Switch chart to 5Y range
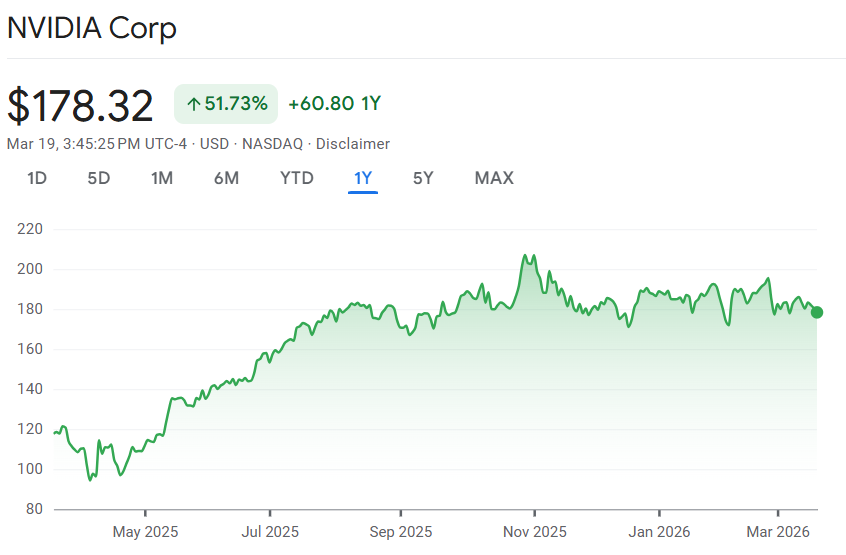 pyautogui.click(x=423, y=178)
